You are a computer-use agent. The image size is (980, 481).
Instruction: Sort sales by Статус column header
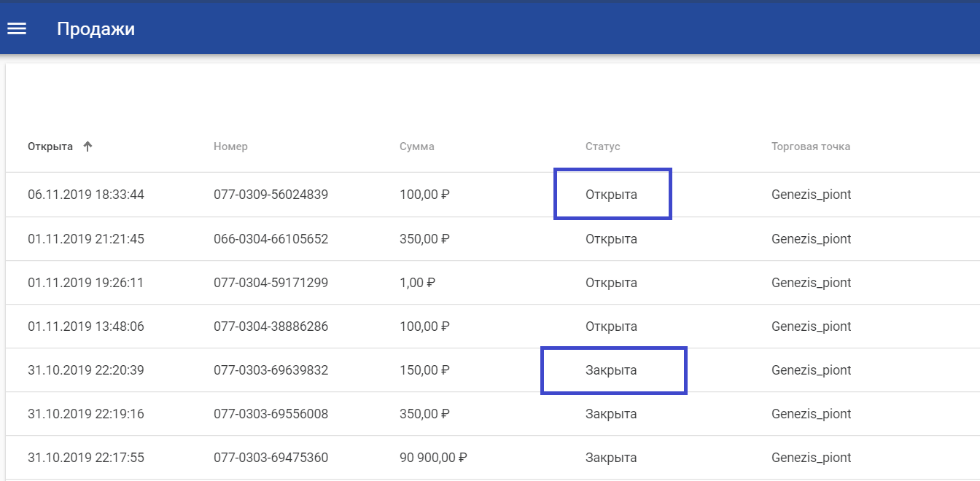[602, 146]
